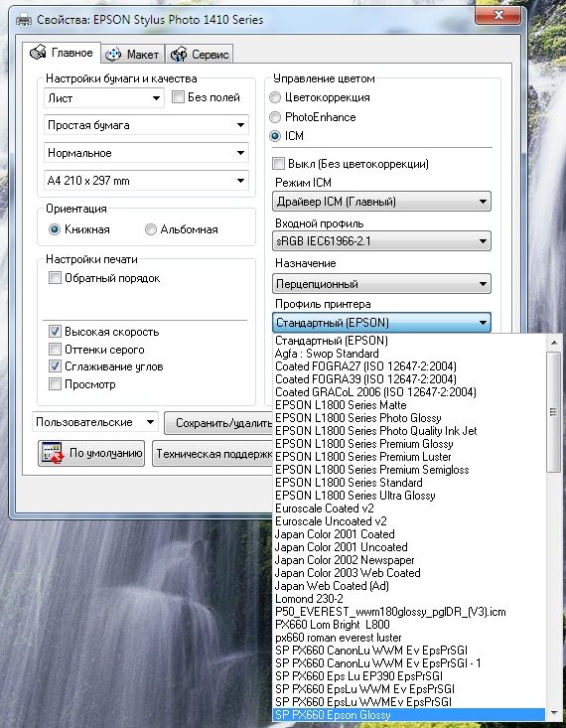Enable Оттенки серого checkbox
This screenshot has width=566, height=728.
tap(55, 350)
